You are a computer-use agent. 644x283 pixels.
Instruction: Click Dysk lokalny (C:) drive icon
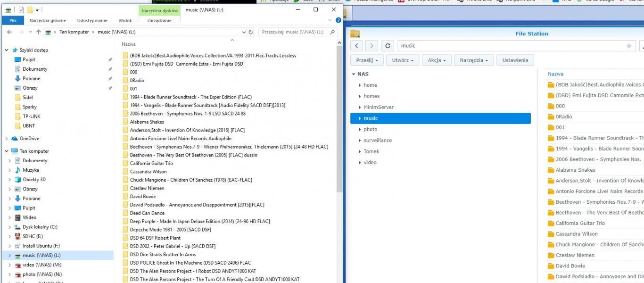tap(18, 227)
